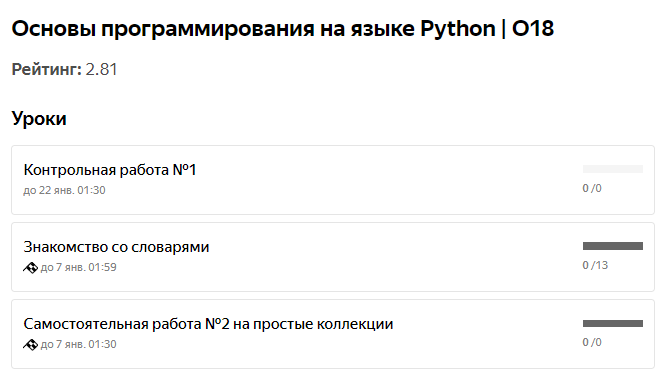Click the Рейтинг label
663x372 pixels.
click(47, 70)
